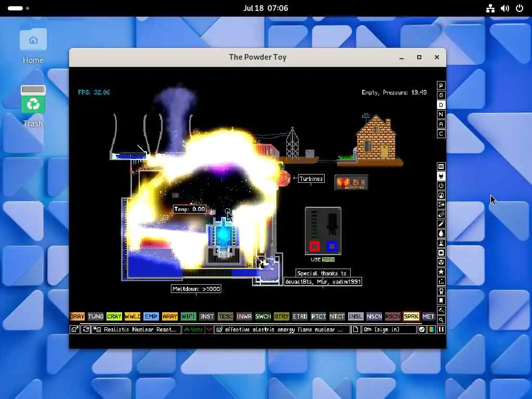Select the Electronics category plug icon
532x399 pixels.
[x=441, y=176]
